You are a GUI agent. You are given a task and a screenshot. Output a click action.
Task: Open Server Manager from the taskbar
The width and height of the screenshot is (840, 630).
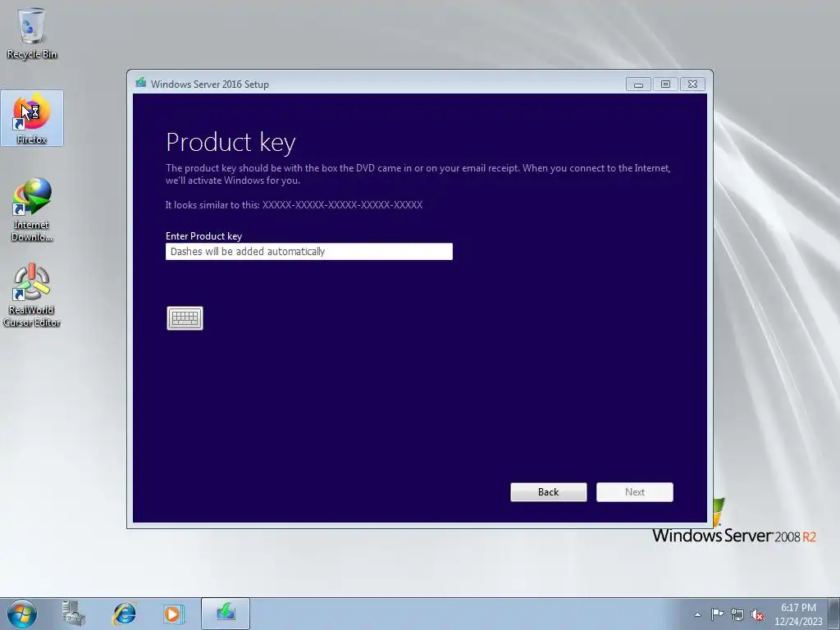tap(73, 614)
